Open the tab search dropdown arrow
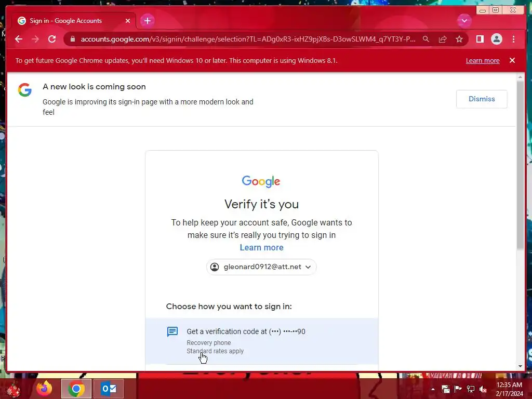Screen dimensions: 532x399 click(464, 21)
